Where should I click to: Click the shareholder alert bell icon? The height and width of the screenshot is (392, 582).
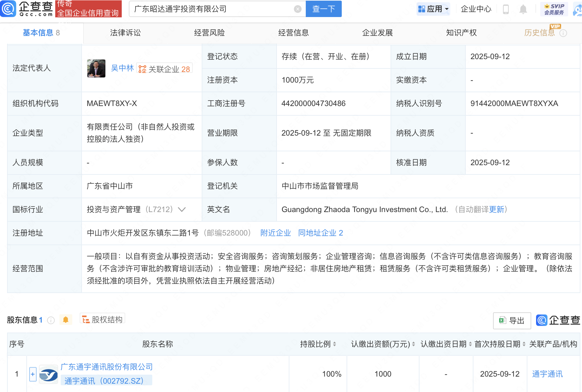66,320
